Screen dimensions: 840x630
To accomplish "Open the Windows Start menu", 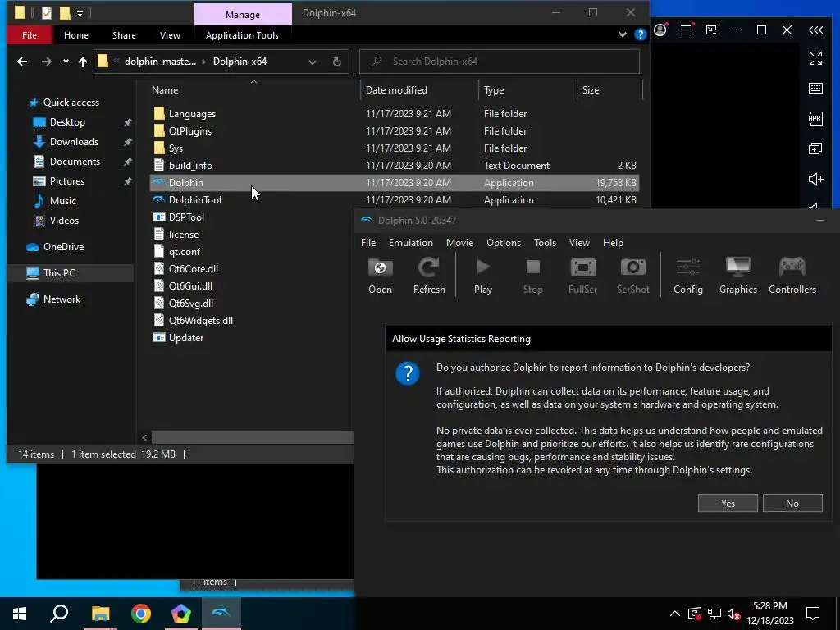I will 20,614.
